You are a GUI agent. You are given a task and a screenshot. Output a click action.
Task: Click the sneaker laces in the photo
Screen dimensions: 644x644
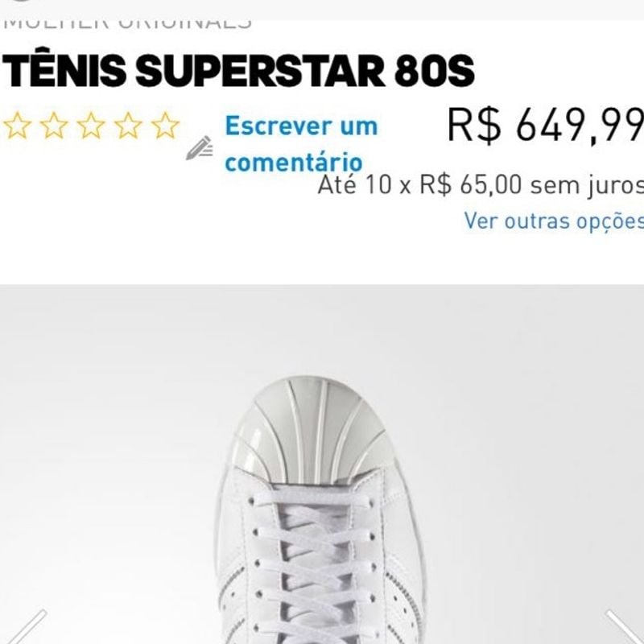coord(313,567)
